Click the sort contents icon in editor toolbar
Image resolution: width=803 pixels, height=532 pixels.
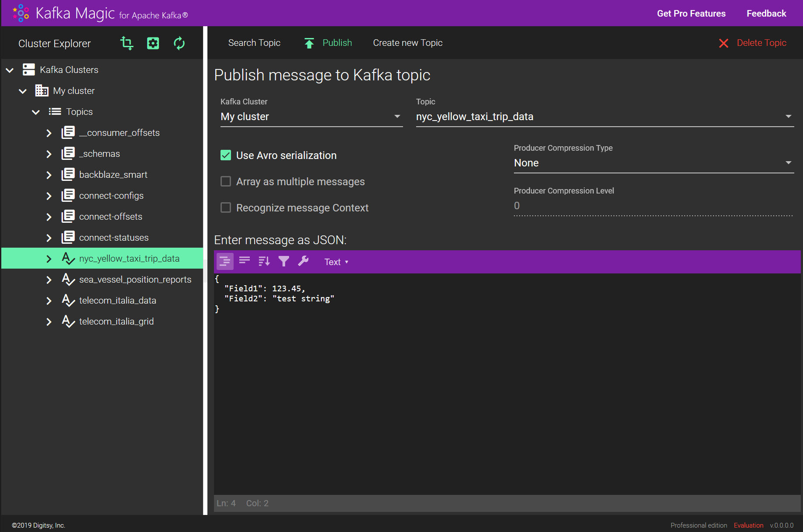tap(264, 261)
